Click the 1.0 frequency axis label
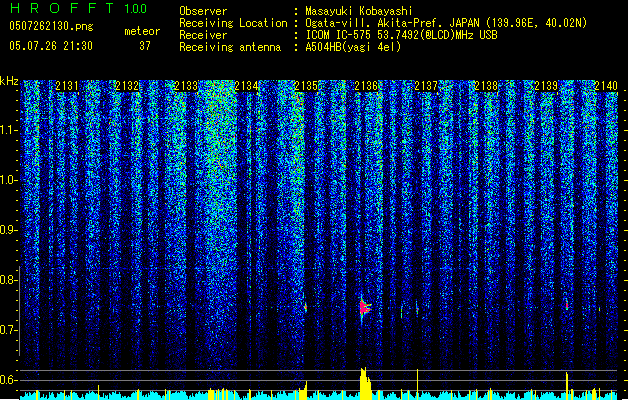629x400 pixels. click(x=9, y=180)
